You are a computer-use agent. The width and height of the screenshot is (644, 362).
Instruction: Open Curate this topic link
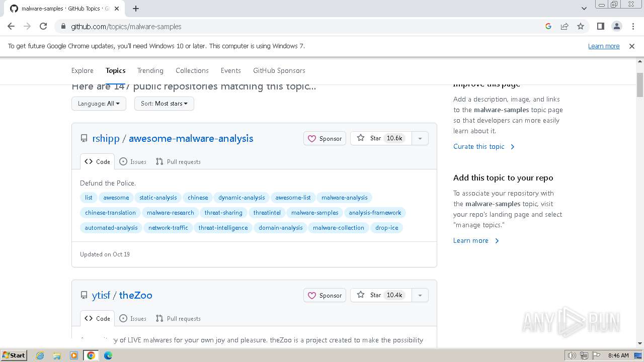pos(484,146)
